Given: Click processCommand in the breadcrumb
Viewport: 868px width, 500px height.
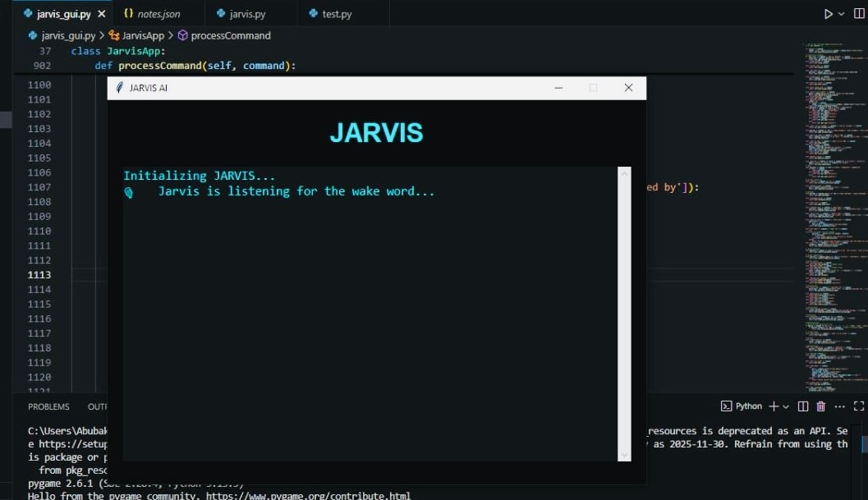Looking at the screenshot, I should (x=230, y=35).
